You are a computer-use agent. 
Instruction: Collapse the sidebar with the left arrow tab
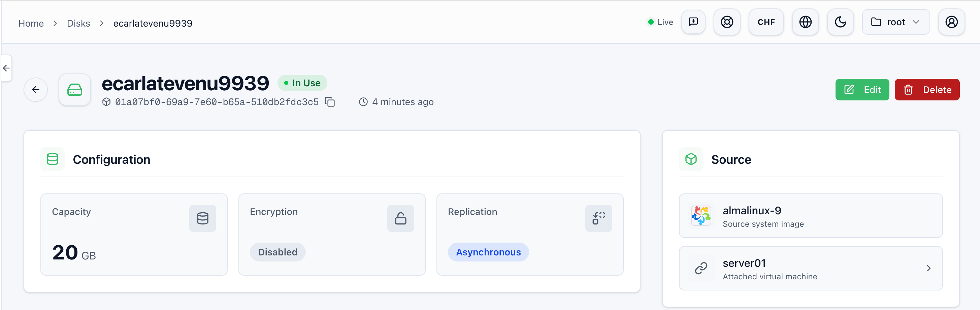[x=6, y=68]
